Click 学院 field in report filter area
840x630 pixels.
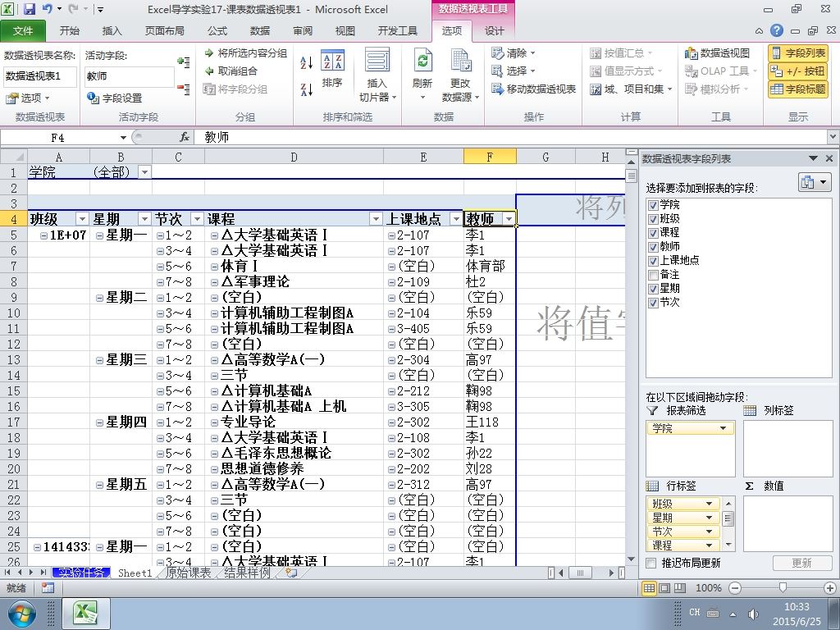(690, 428)
